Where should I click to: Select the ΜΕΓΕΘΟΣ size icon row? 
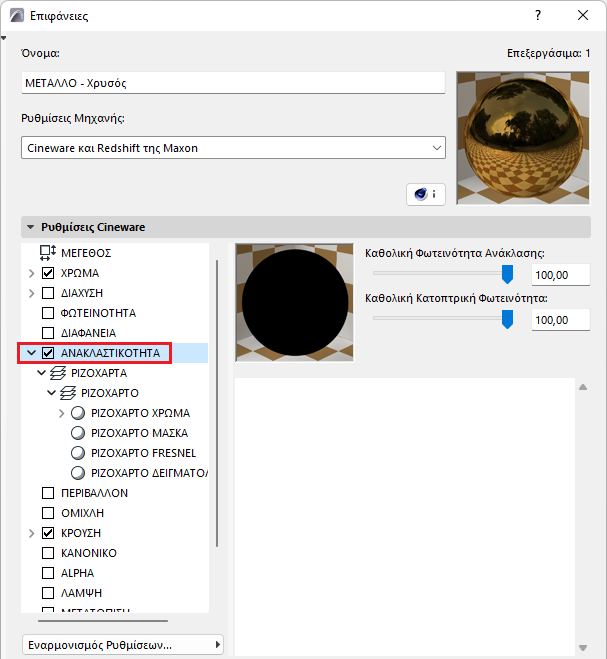click(x=48, y=253)
